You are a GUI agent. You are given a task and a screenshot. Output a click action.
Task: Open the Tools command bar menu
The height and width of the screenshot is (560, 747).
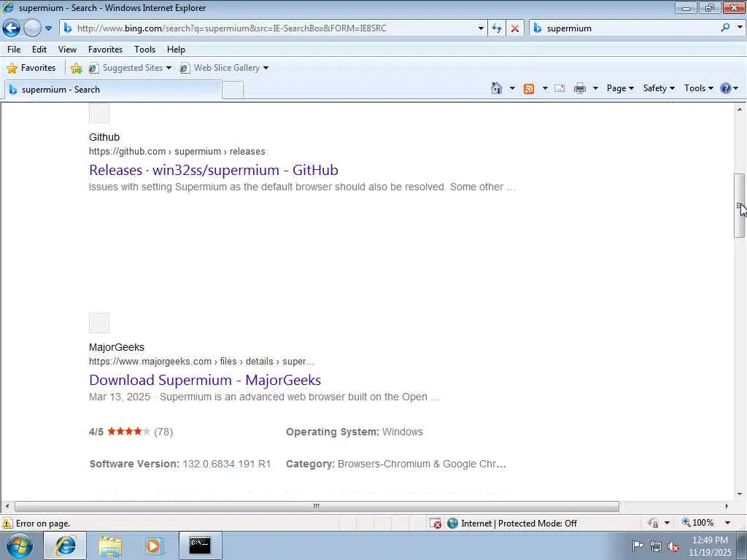tap(698, 88)
